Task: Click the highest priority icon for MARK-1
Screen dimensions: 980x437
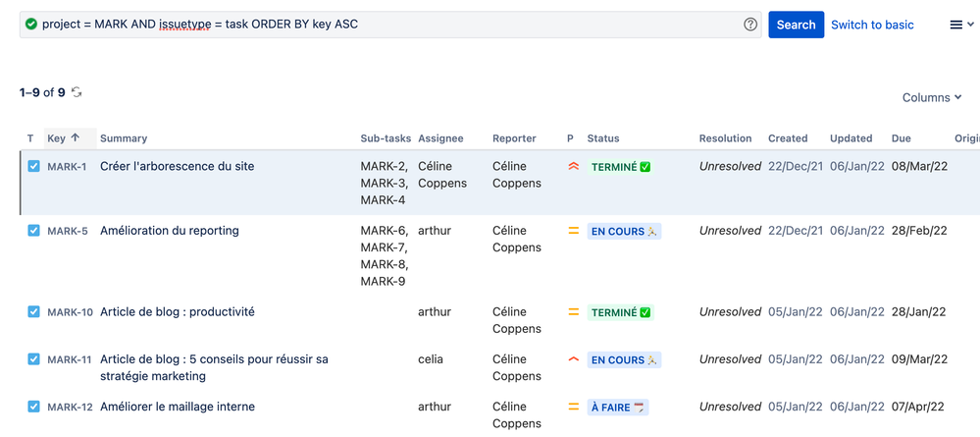Action: pyautogui.click(x=573, y=167)
